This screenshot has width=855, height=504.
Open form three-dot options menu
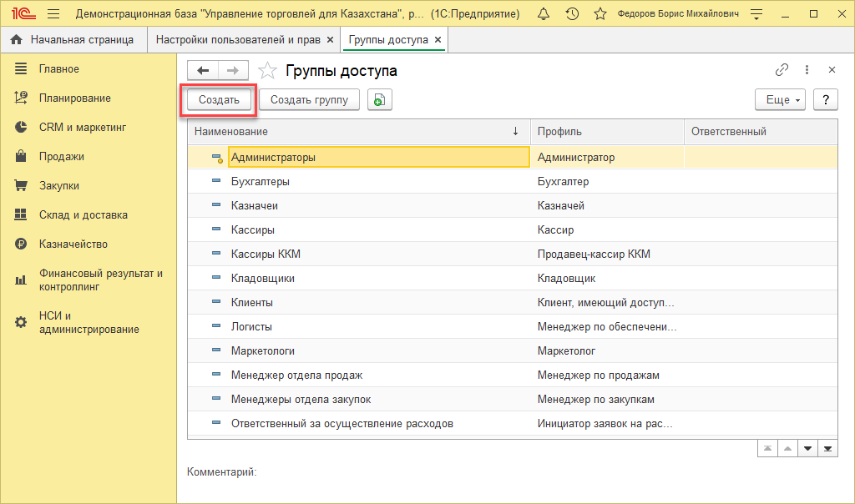tap(807, 70)
